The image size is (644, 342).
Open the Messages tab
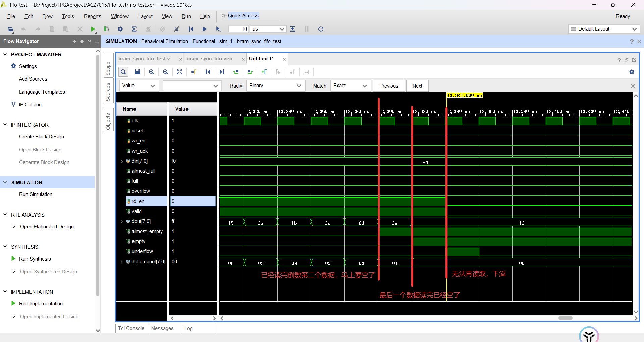162,328
